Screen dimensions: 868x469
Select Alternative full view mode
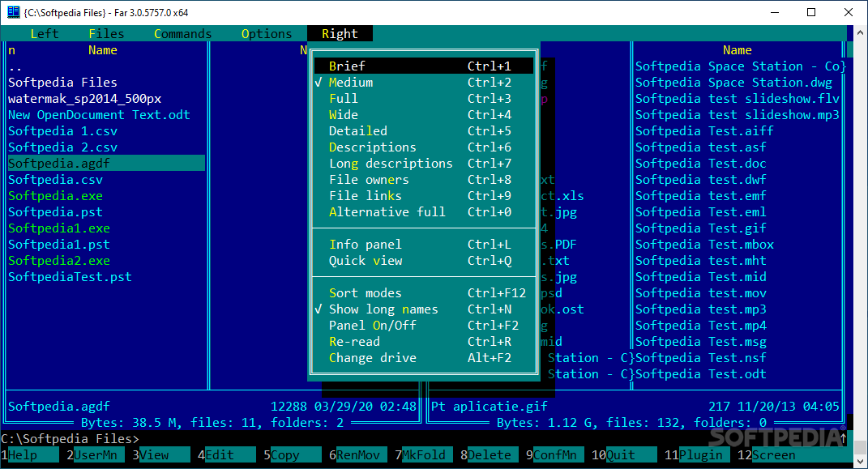[x=424, y=212]
